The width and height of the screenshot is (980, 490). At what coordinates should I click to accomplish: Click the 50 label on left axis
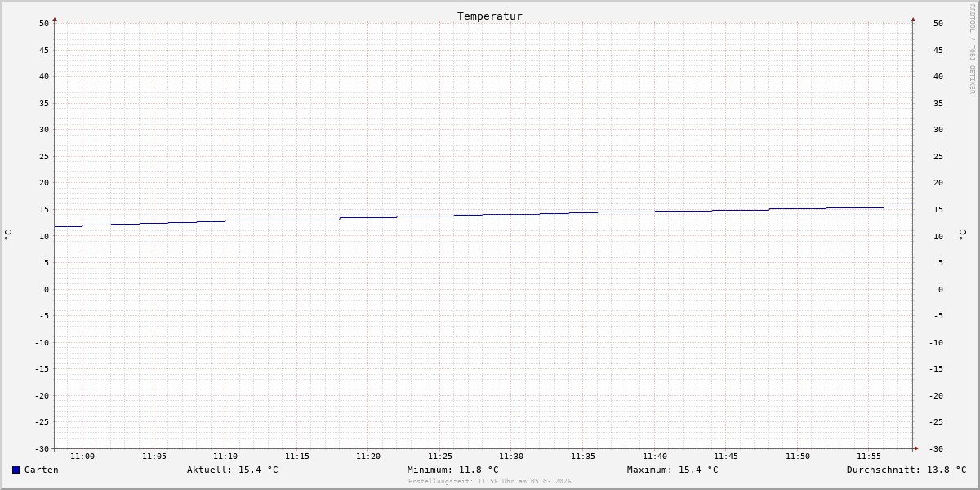44,23
